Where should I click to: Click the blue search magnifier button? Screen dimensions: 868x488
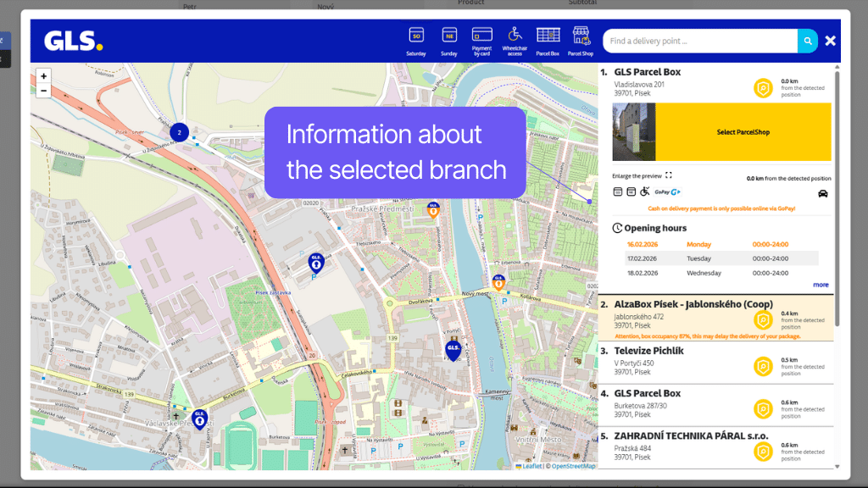(x=808, y=41)
